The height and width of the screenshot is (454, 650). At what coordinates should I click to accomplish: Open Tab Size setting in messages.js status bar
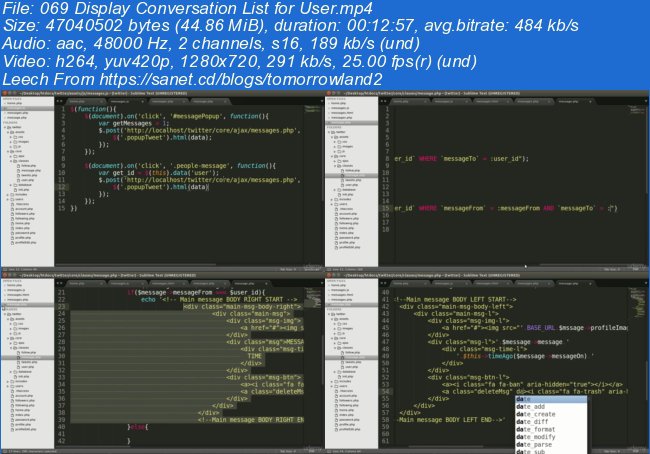(288, 269)
